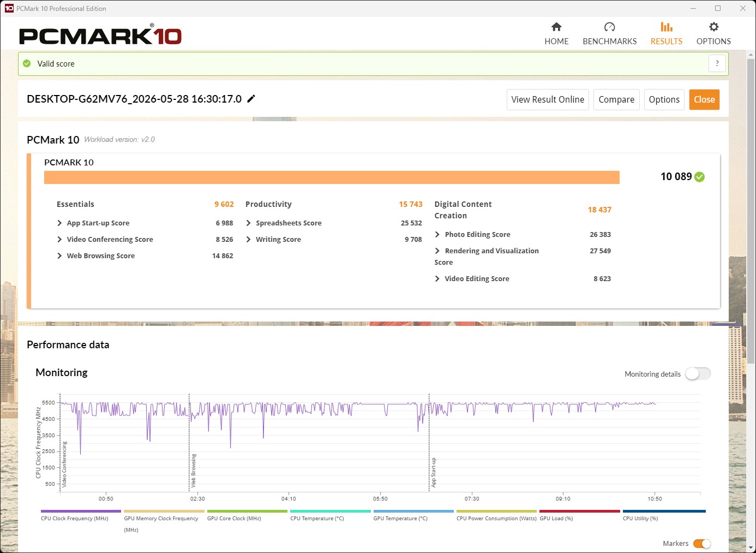
Task: Click the Productivity score 15 743
Action: pos(411,204)
